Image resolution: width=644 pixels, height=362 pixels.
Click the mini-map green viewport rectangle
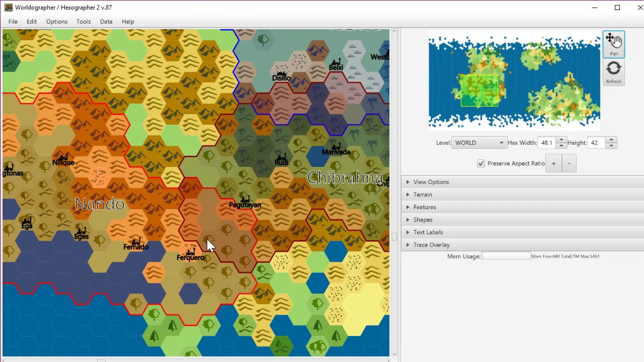479,91
